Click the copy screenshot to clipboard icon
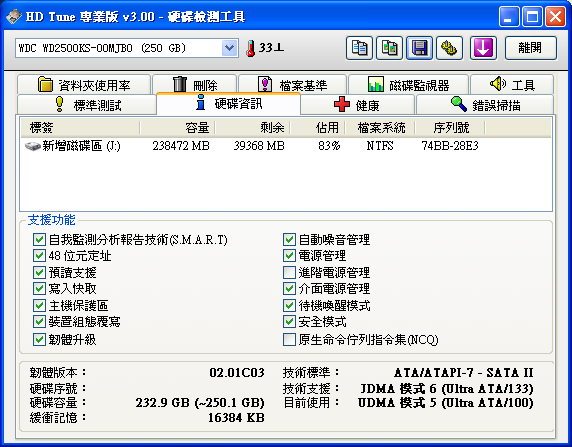Screen dimensions: 572x447 pyautogui.click(x=389, y=48)
